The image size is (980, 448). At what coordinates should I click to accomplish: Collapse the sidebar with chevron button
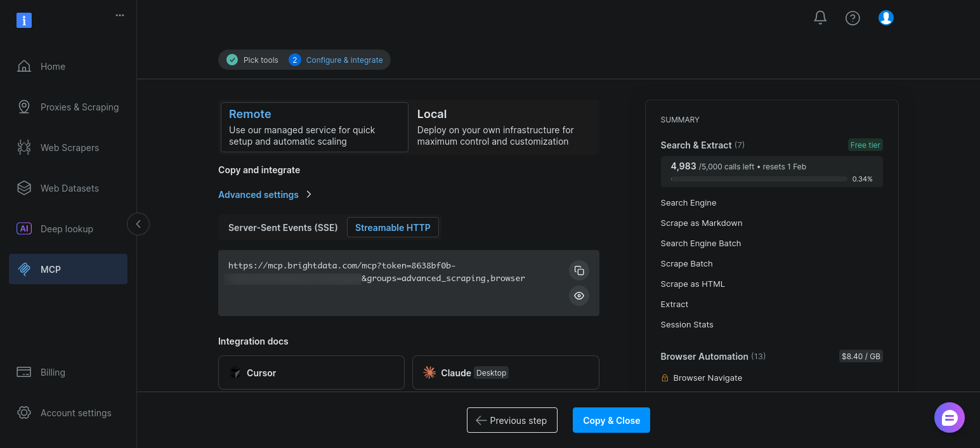tap(138, 224)
